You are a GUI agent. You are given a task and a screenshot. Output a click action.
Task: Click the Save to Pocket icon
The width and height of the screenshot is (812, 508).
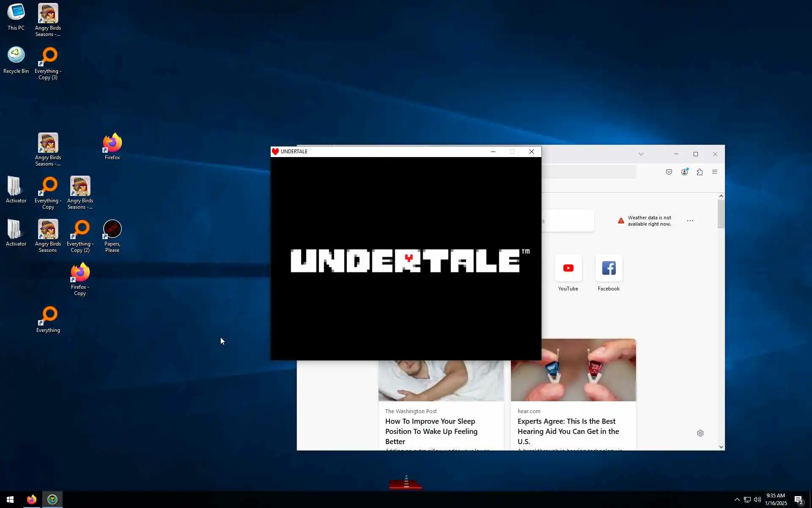[669, 172]
